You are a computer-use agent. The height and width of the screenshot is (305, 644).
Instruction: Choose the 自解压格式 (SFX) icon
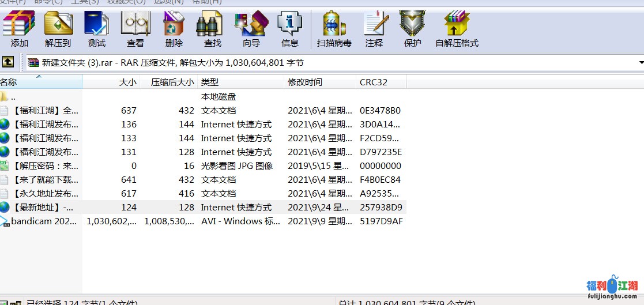coord(457,28)
